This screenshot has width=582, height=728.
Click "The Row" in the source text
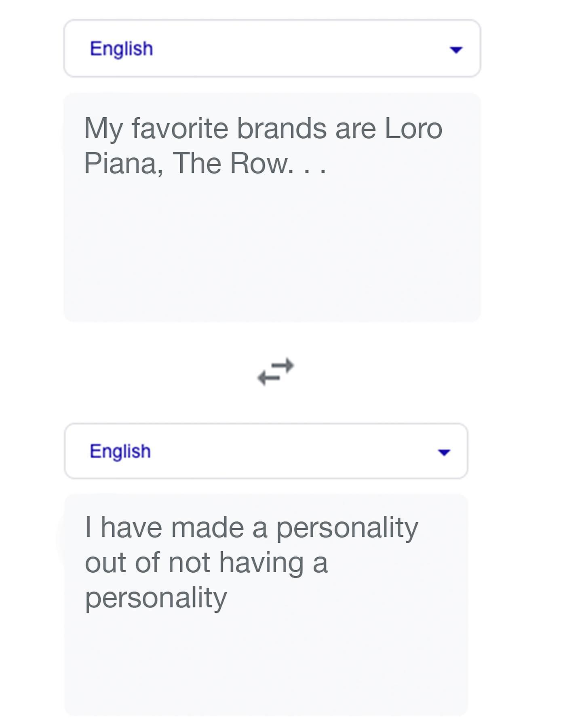click(230, 163)
